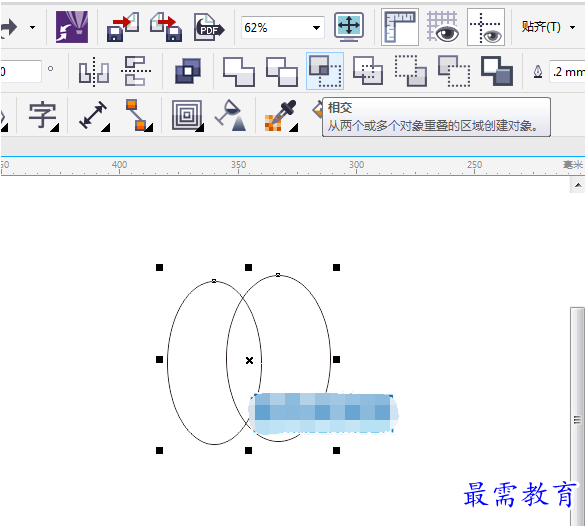Viewport: 585px width, 526px height.
Task: Click the bottom middle selection handle
Action: pos(248,451)
